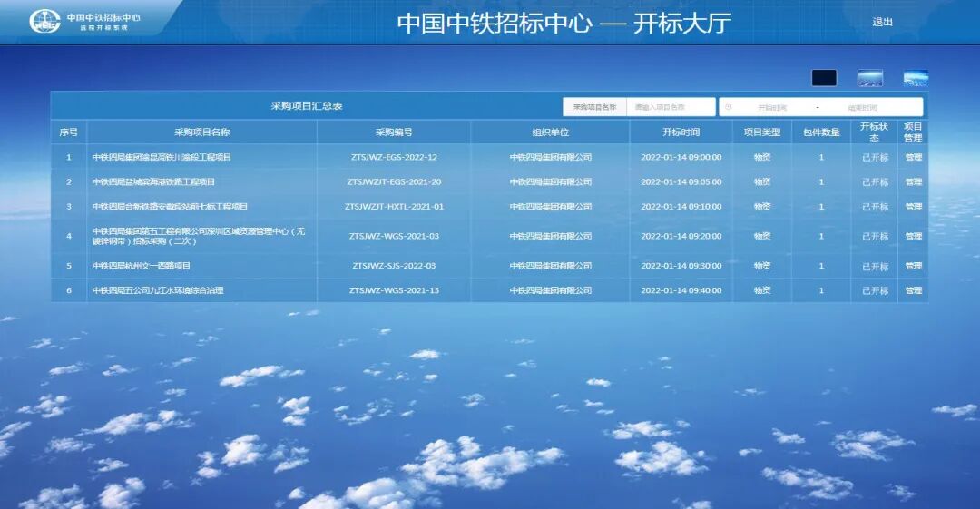Screen dimensions: 980x509
Task: Click code ZTSJWZ-EGS-2022-12
Action: click(394, 158)
